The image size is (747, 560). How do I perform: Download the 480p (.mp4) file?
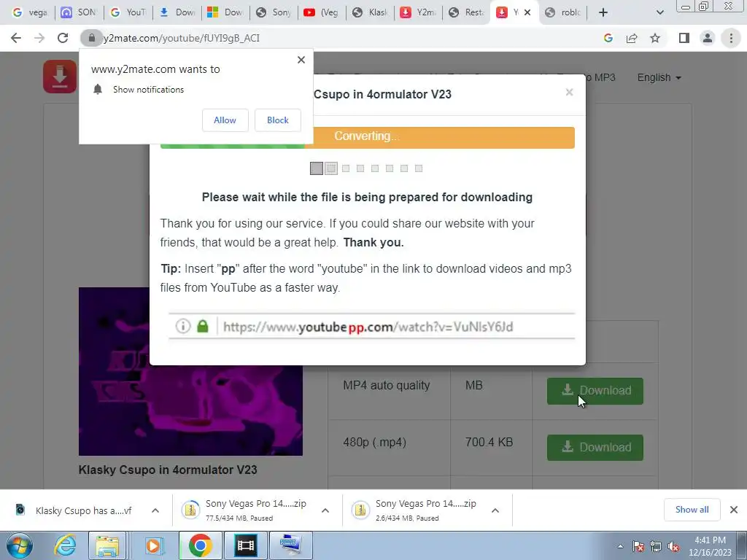(595, 448)
